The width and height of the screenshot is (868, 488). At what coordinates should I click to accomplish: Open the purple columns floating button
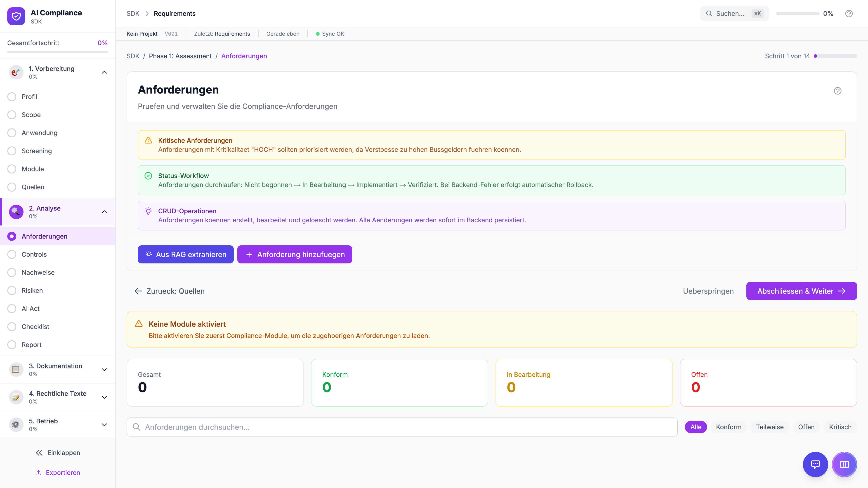[x=844, y=465]
